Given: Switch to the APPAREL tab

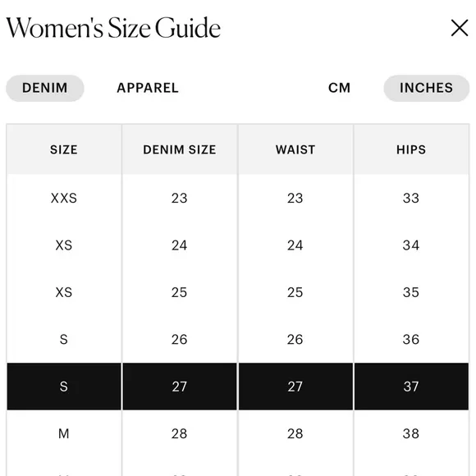Looking at the screenshot, I should click(x=148, y=88).
